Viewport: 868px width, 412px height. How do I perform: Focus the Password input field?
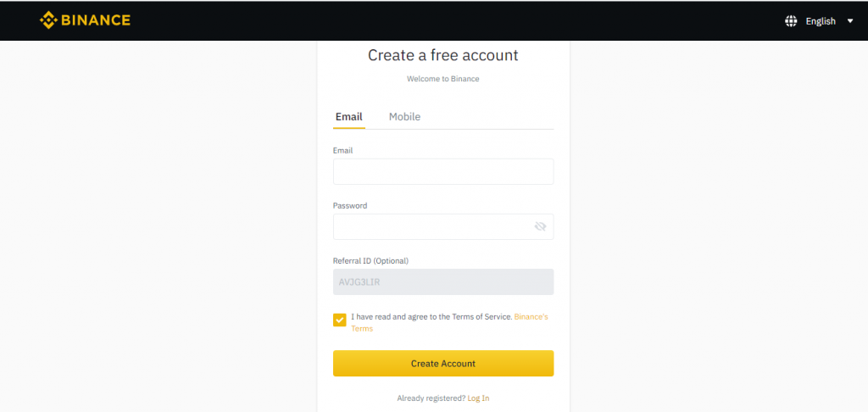pos(443,226)
